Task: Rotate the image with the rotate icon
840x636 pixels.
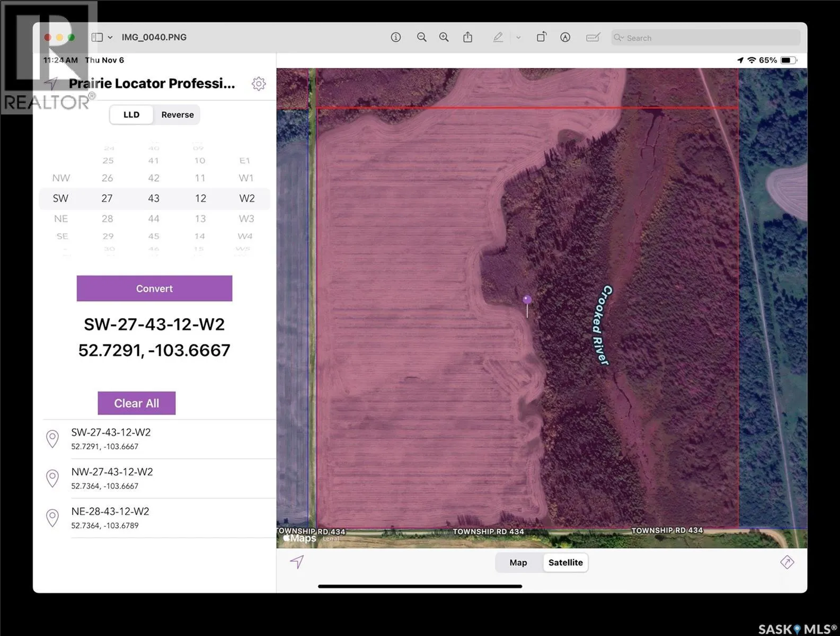Action: tap(541, 37)
